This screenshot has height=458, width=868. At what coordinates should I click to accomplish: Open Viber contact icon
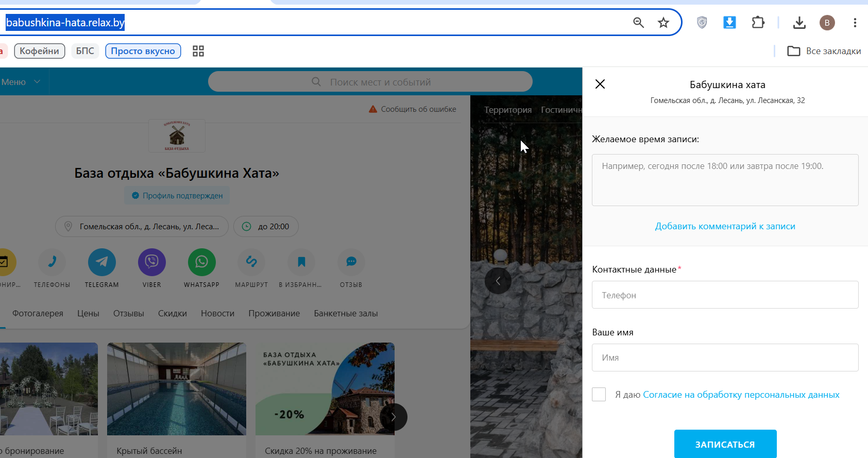coord(152,262)
